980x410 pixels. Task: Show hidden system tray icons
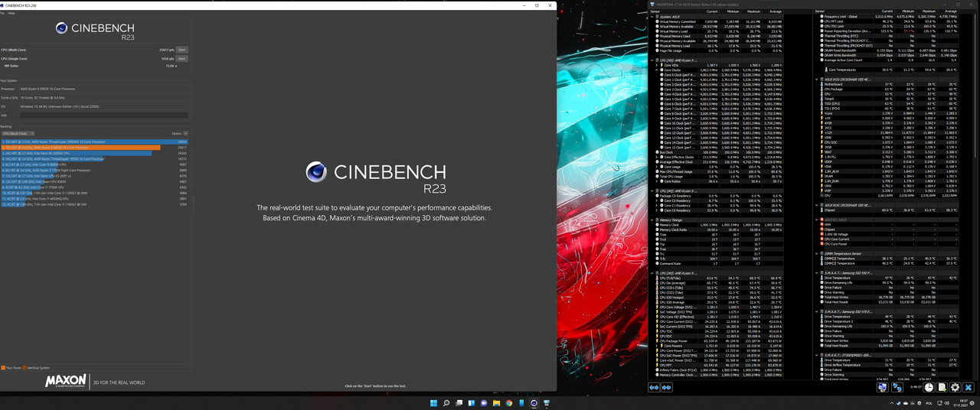click(892, 403)
